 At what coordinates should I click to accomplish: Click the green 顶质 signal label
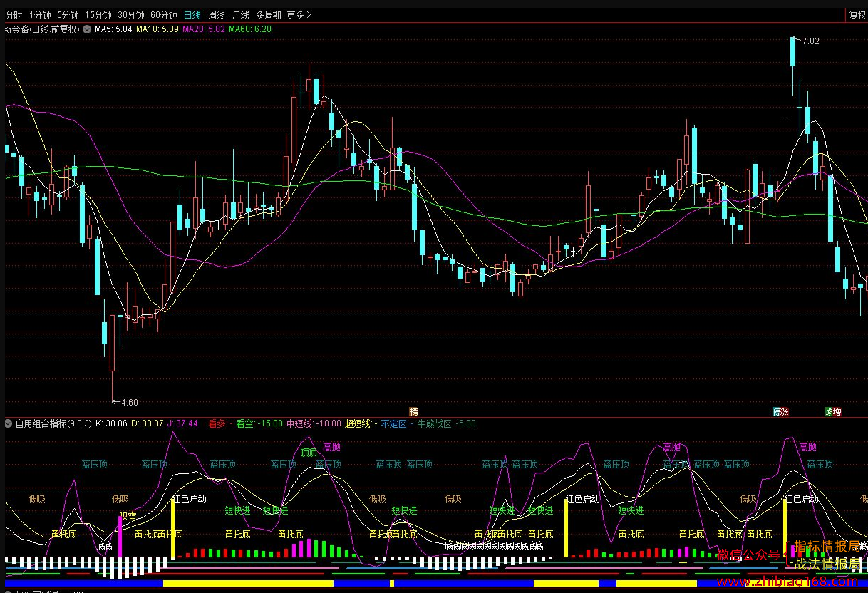pos(309,453)
